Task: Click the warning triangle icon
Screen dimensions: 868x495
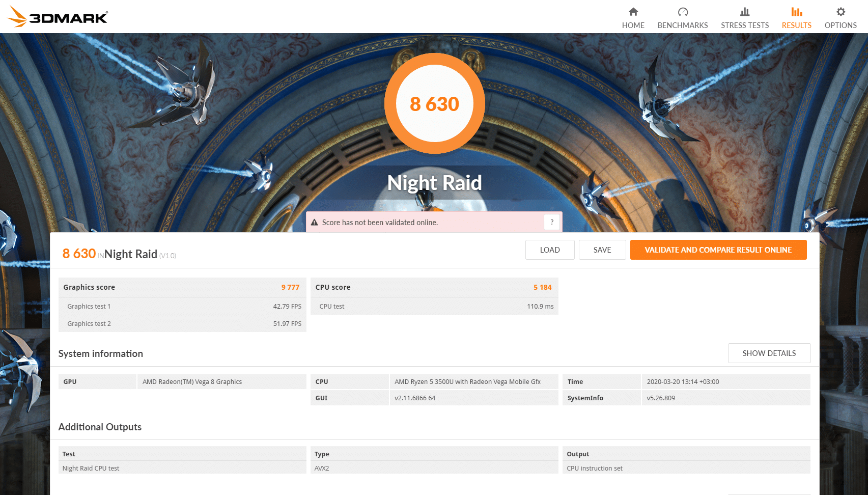Action: (314, 223)
